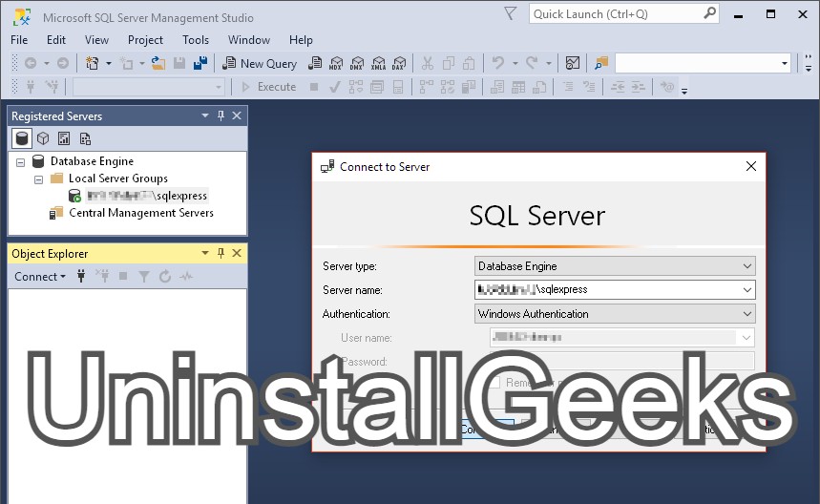Viewport: 820px width, 504px height.
Task: Open the Server type dropdown
Action: [747, 266]
